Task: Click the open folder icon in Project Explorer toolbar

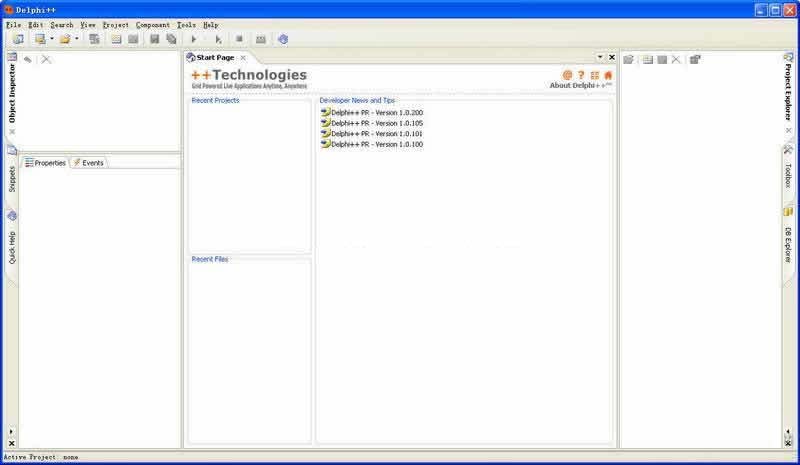Action: click(x=629, y=60)
